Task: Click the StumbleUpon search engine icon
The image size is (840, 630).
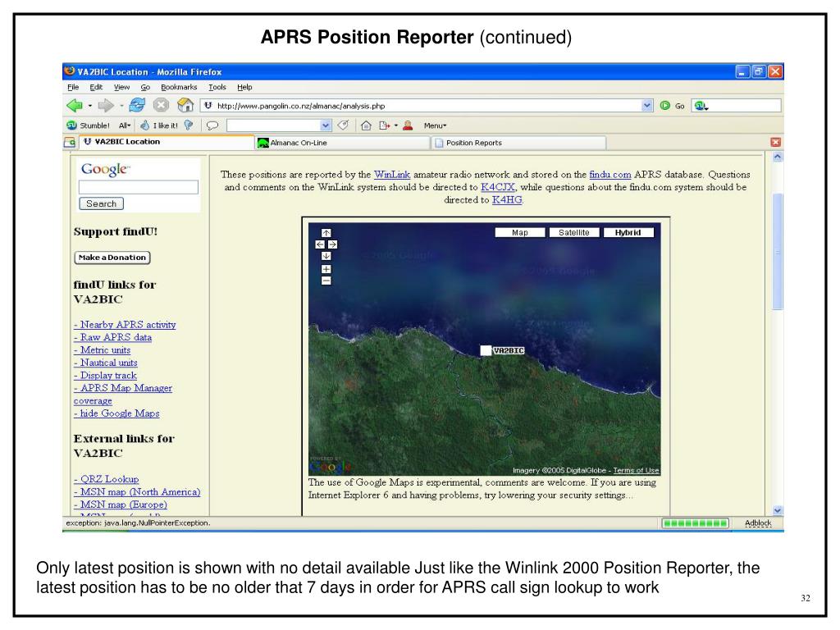Action: 701,106
